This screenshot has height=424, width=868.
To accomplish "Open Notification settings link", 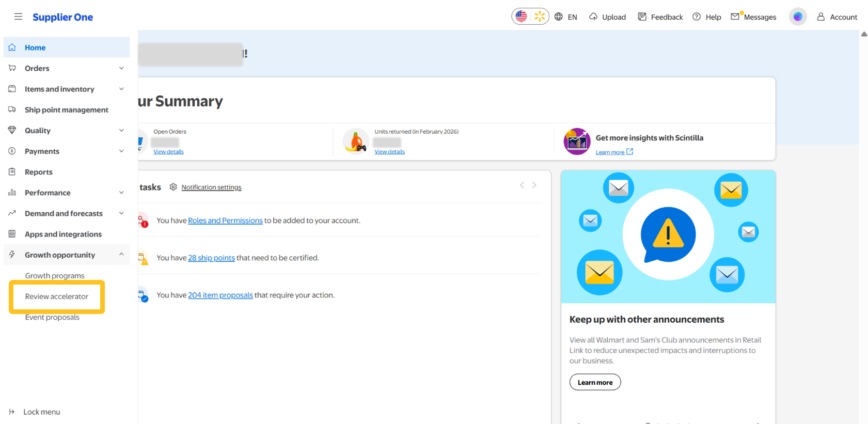I will (211, 187).
